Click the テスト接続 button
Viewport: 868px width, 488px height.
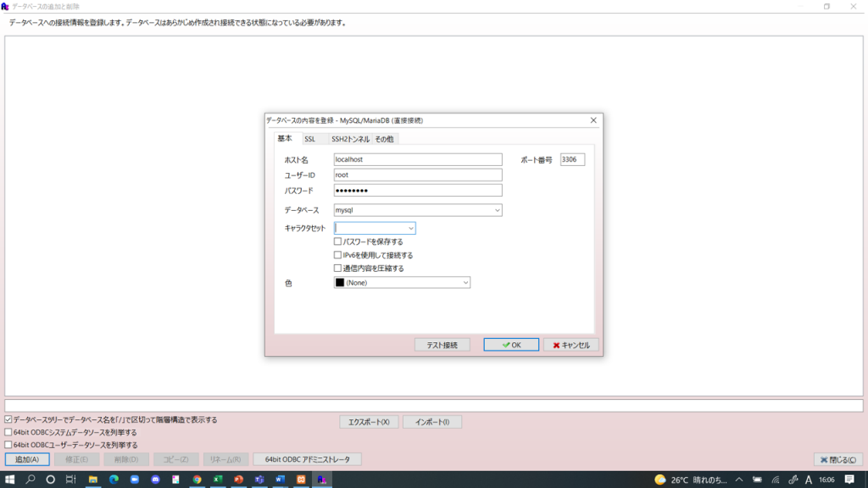click(x=442, y=344)
